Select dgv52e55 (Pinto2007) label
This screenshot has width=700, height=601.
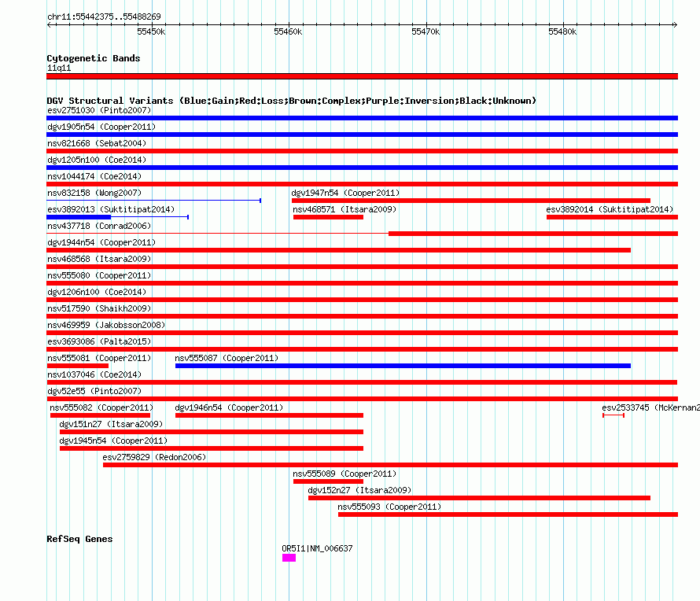94,391
